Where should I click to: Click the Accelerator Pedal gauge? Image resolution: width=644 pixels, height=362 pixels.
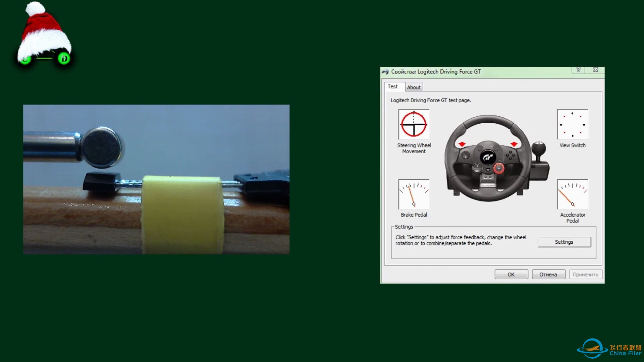pos(572,194)
